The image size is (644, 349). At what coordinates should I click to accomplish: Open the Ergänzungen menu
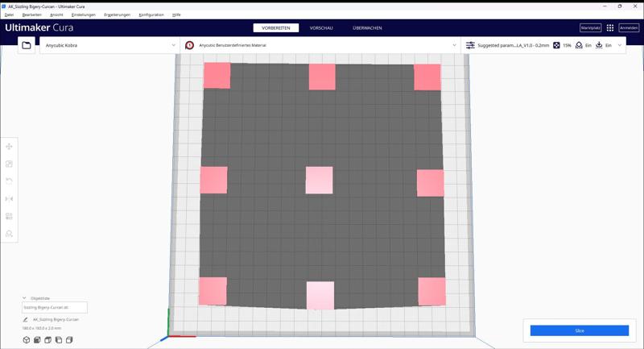[117, 15]
